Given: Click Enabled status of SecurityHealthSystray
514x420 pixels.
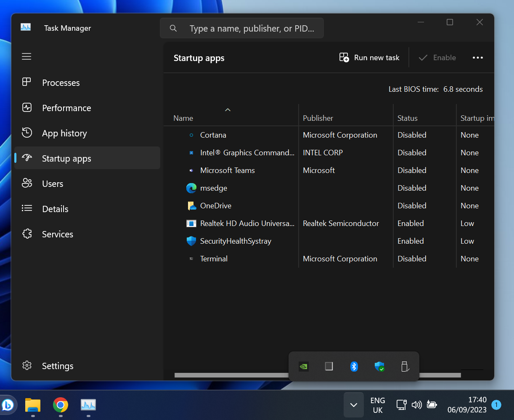Looking at the screenshot, I should (411, 241).
